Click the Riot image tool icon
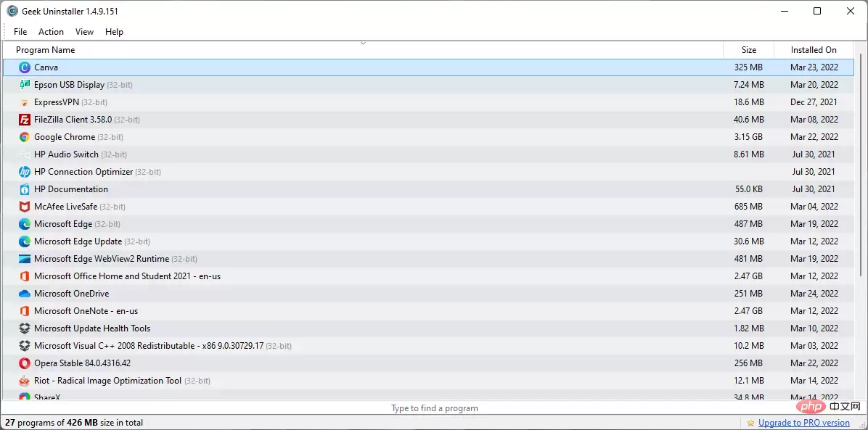This screenshot has width=868, height=430. [x=25, y=381]
